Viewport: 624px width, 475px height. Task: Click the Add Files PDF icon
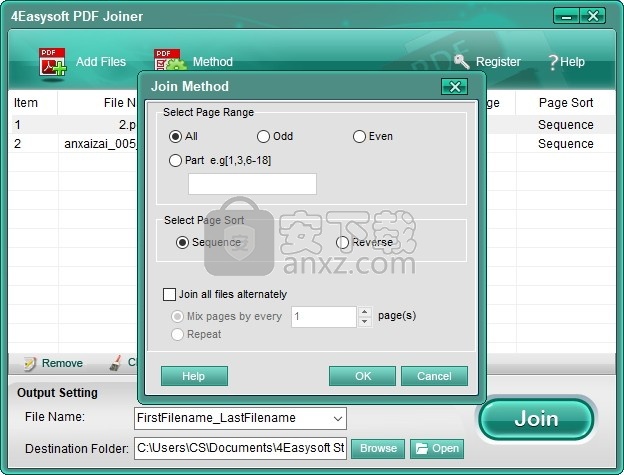(x=52, y=62)
